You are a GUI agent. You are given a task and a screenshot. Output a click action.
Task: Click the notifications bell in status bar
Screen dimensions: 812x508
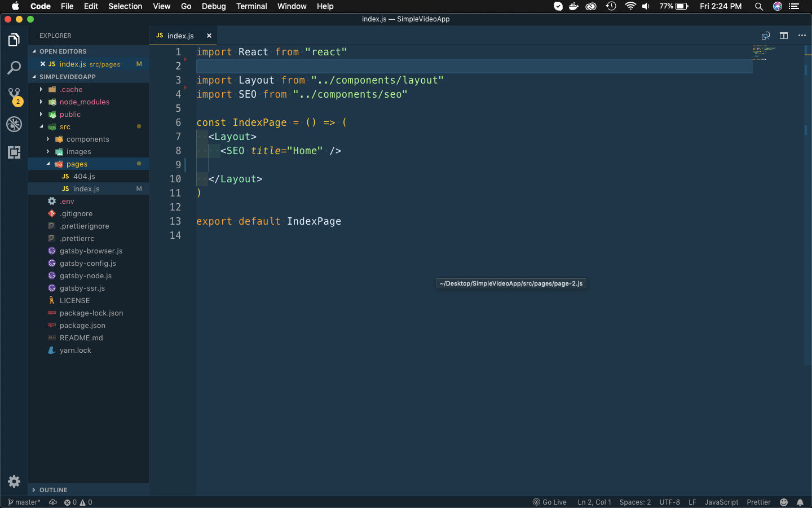[x=800, y=502]
